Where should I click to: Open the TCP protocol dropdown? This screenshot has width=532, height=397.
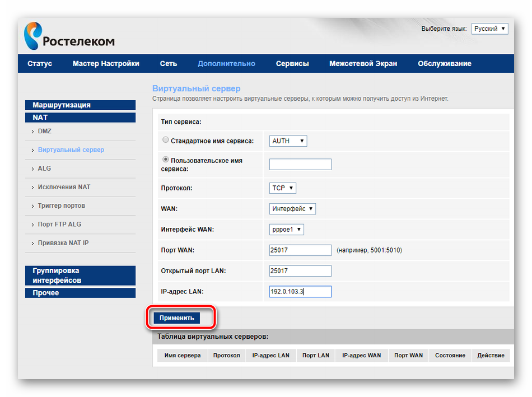pos(282,188)
